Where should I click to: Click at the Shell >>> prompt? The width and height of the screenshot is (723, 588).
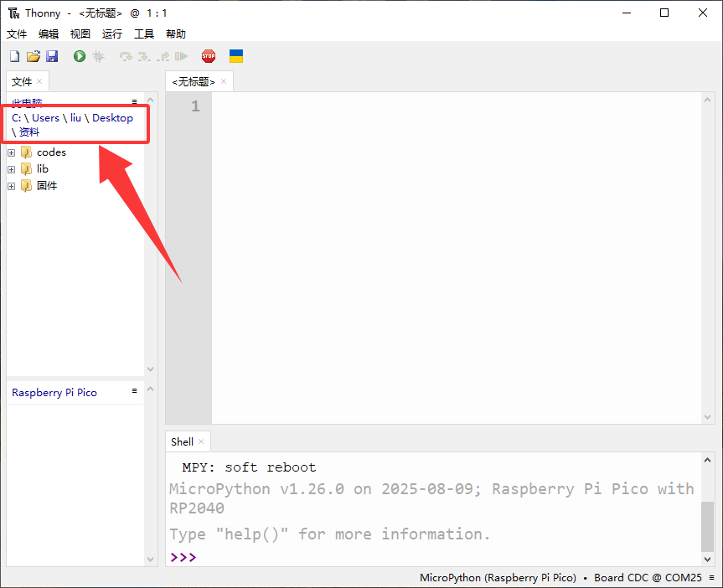click(183, 557)
